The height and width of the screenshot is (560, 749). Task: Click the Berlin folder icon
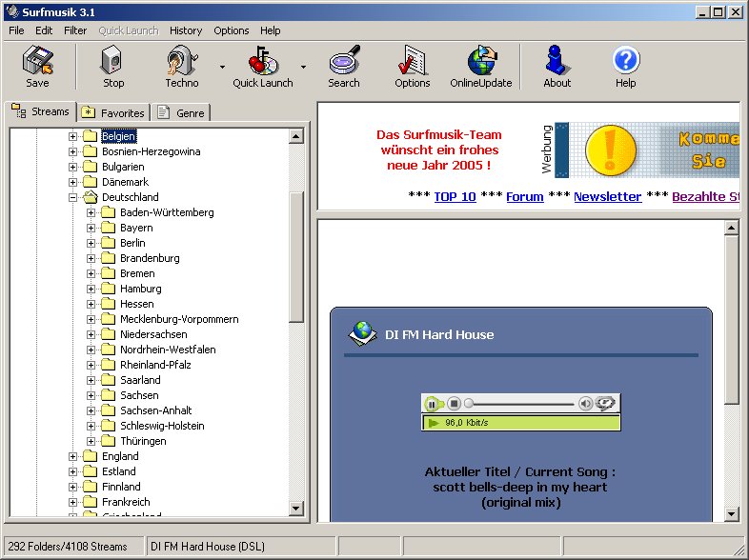click(x=108, y=243)
